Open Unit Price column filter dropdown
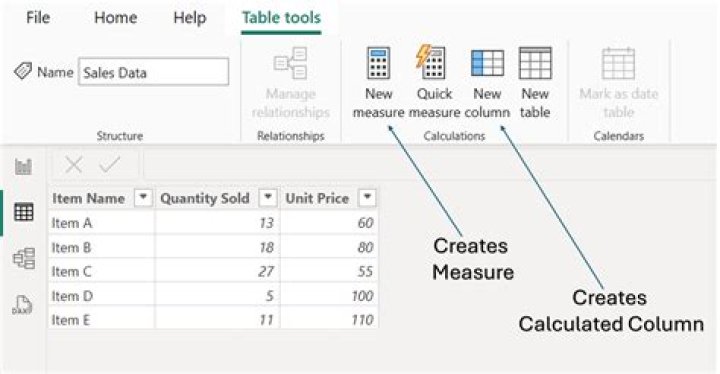This screenshot has width=720, height=374. tap(367, 198)
